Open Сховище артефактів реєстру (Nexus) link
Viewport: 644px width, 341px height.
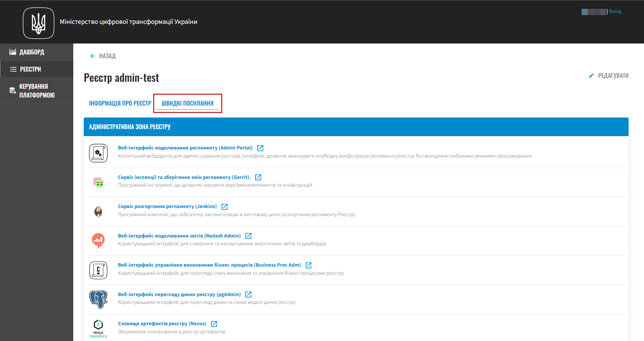162,323
